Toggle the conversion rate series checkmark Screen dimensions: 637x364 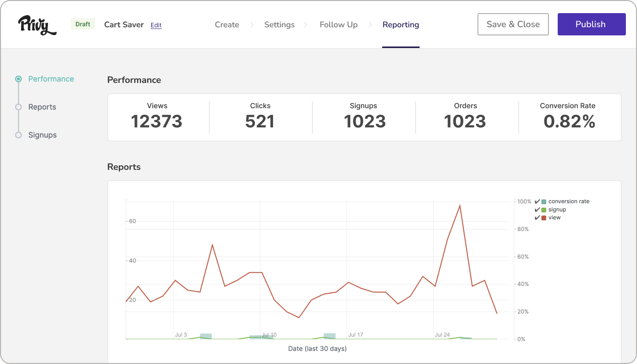(x=537, y=201)
